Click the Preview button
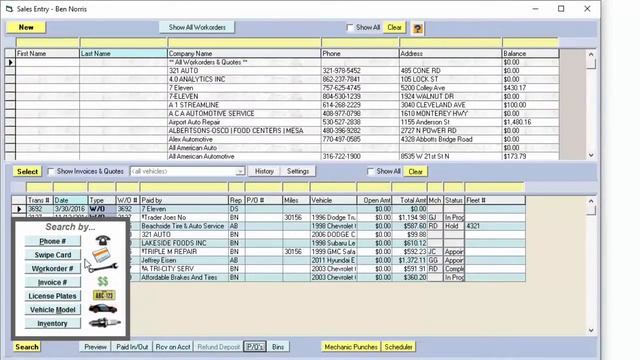Viewport: 640px width, 360px height. tap(95, 347)
